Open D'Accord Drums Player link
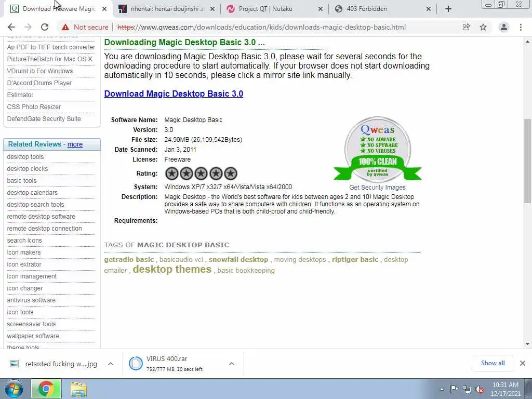 (x=39, y=83)
